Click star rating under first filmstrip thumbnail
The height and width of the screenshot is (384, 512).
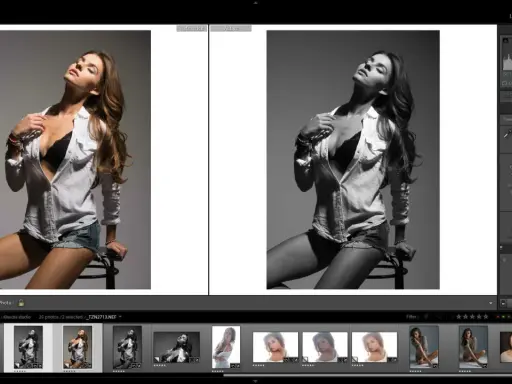[19, 371]
